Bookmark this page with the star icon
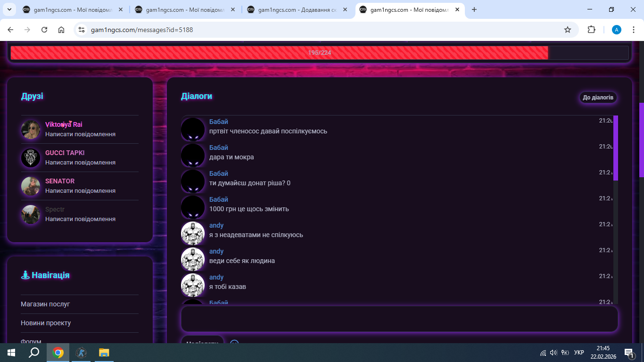This screenshot has width=644, height=362. tap(568, 30)
